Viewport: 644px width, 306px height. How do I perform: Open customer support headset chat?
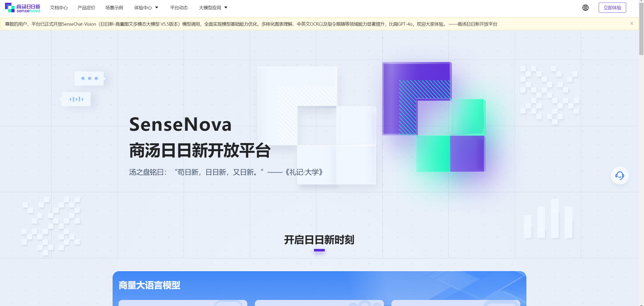620,176
